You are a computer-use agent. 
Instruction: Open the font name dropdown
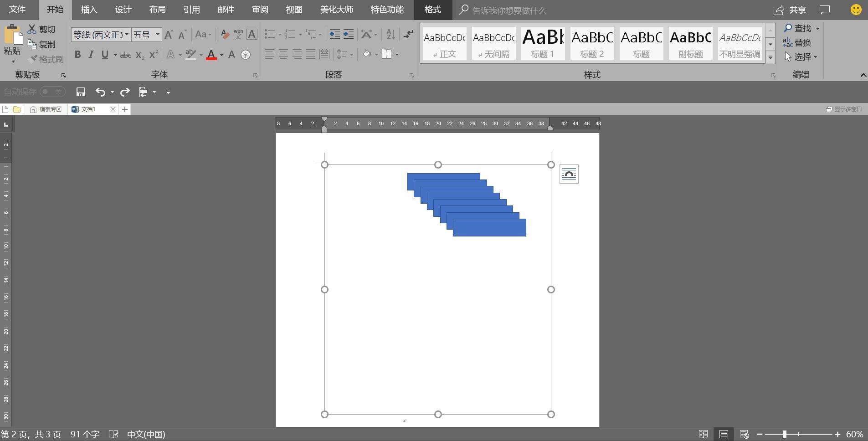127,34
